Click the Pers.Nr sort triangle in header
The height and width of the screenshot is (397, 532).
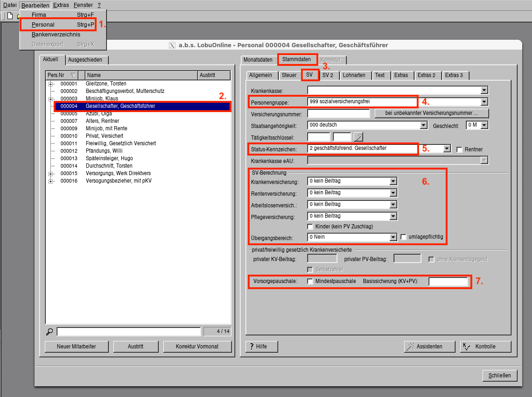[73, 75]
